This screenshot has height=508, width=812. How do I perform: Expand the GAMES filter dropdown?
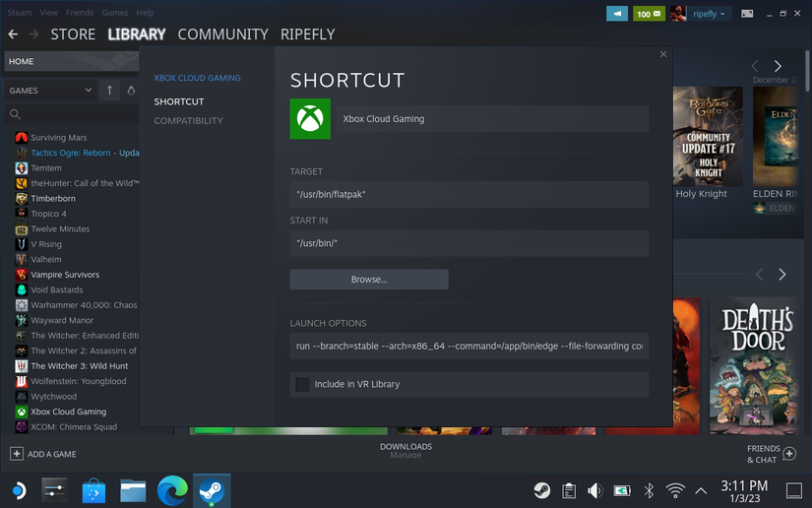88,91
